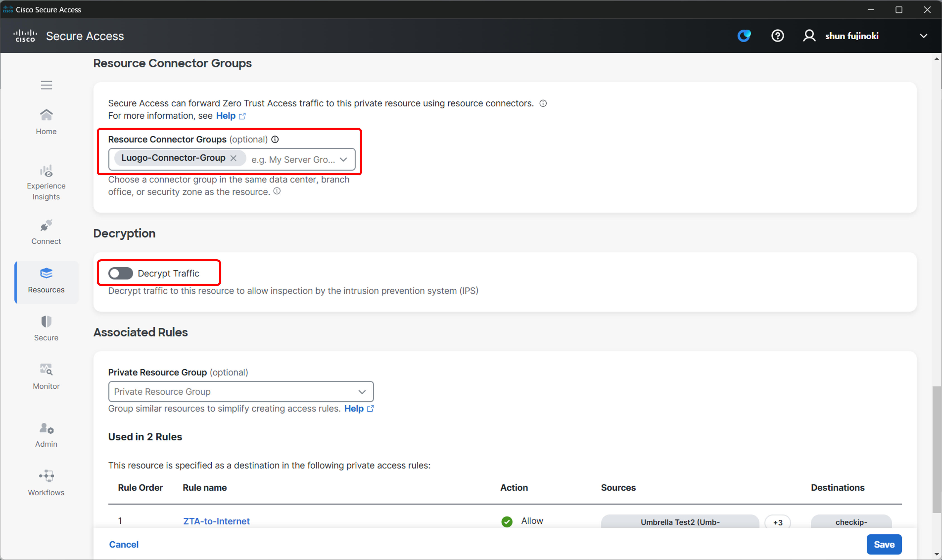Screen dimensions: 942x560
Task: Click the Save button
Action: coord(884,544)
